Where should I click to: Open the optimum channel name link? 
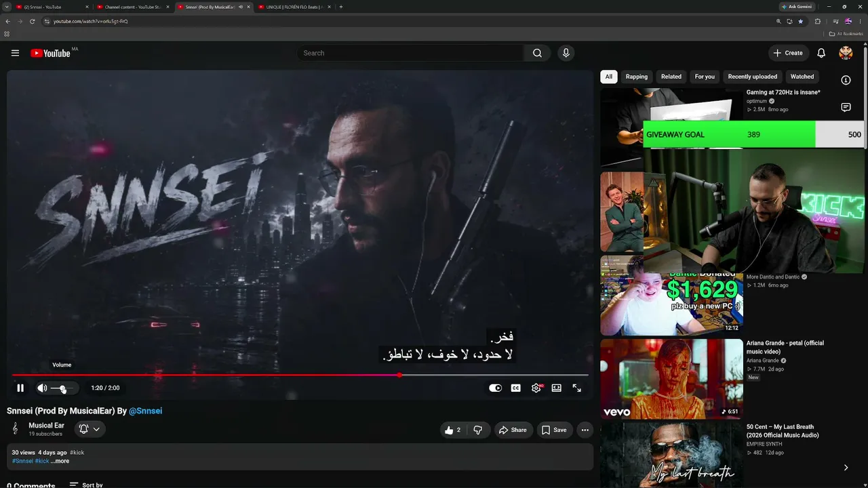757,101
